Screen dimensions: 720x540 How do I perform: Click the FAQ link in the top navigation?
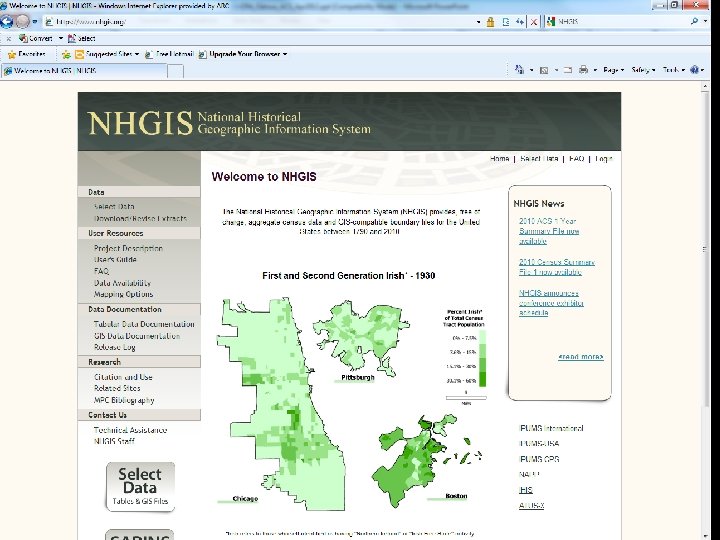pyautogui.click(x=576, y=158)
